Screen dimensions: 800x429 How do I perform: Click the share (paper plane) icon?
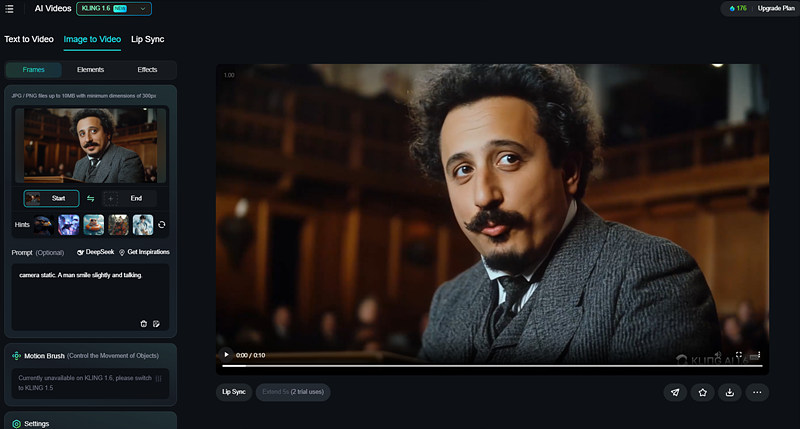pos(675,392)
